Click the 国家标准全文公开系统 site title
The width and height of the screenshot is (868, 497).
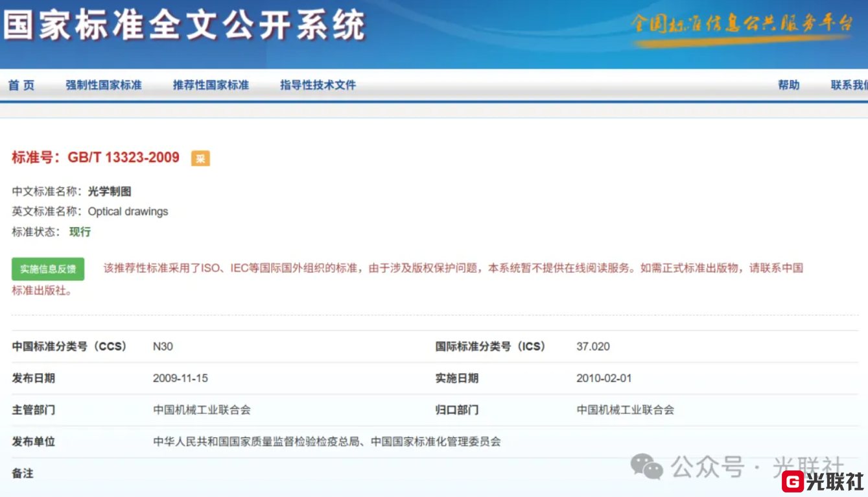[184, 27]
